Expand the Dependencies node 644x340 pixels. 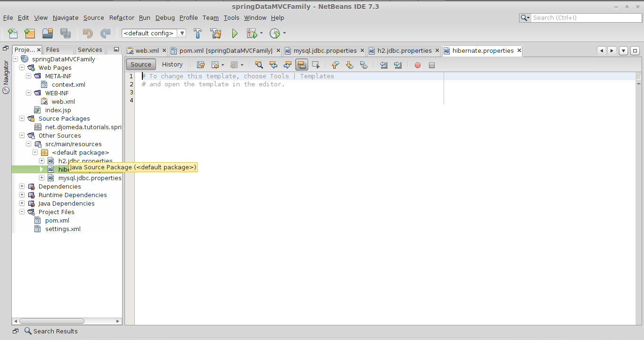point(22,187)
